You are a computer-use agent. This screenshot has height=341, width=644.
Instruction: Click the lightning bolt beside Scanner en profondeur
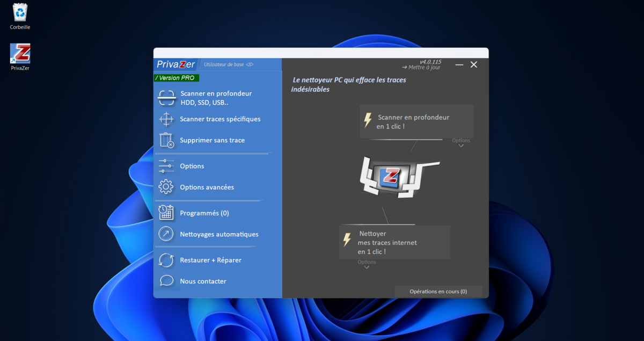[x=367, y=121]
